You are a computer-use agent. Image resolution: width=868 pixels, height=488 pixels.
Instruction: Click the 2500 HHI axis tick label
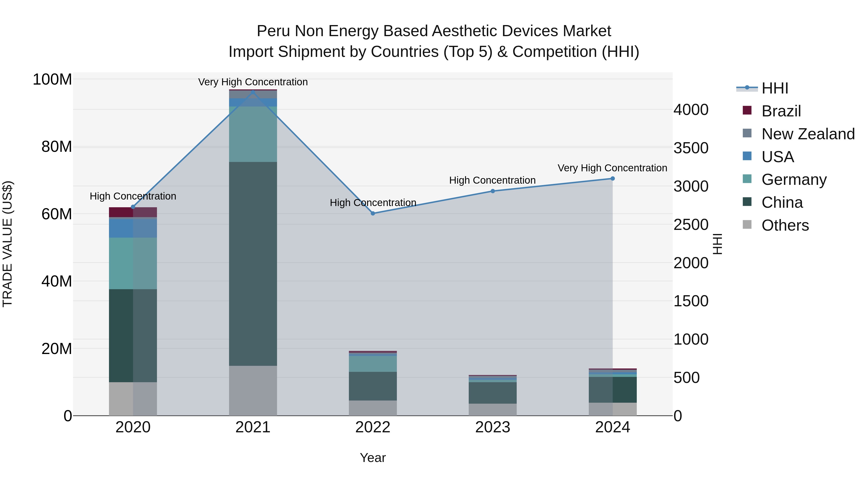pos(691,225)
